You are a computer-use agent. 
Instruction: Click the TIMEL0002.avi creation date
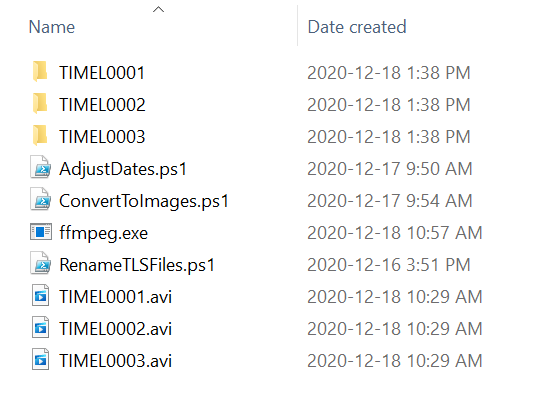pos(395,329)
